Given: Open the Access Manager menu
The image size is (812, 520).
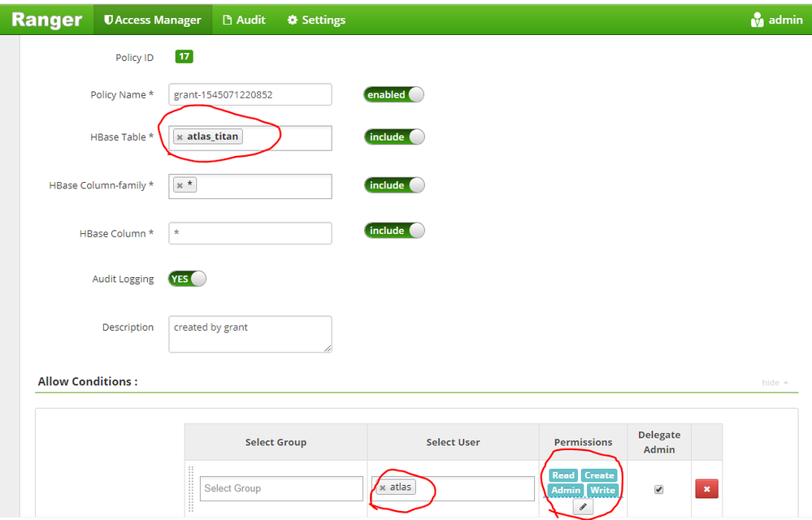Looking at the screenshot, I should 153,19.
